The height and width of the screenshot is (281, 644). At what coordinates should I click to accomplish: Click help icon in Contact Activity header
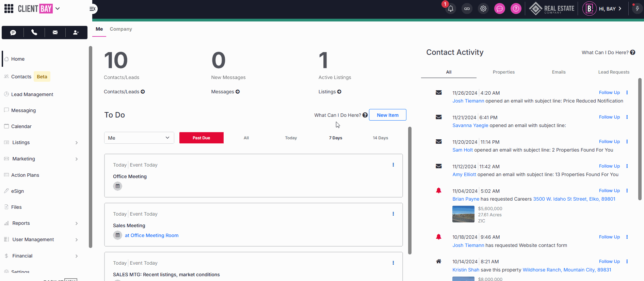[x=632, y=52]
